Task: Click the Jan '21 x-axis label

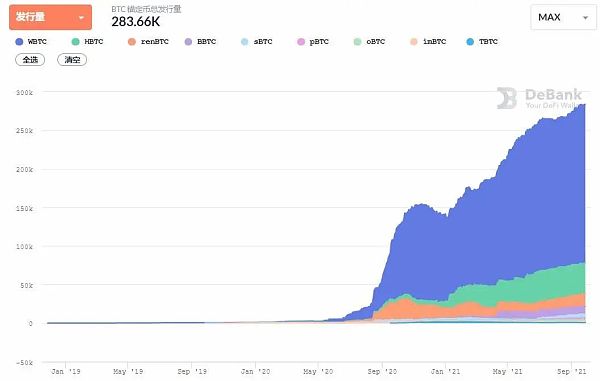Action: coord(445,371)
